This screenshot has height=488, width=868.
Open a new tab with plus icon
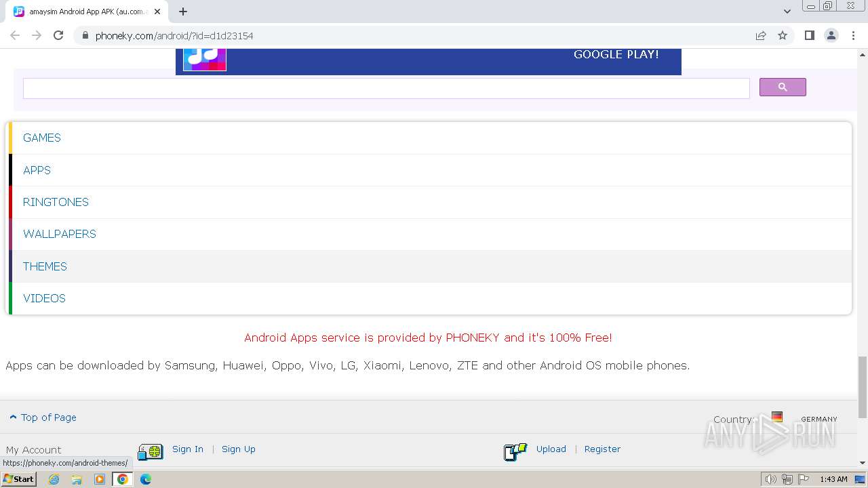point(183,12)
